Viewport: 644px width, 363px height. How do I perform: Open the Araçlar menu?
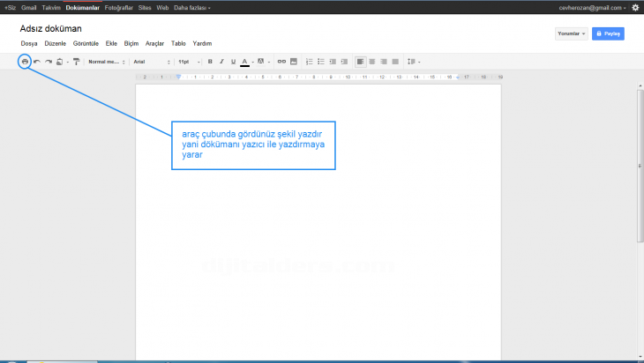tap(155, 42)
